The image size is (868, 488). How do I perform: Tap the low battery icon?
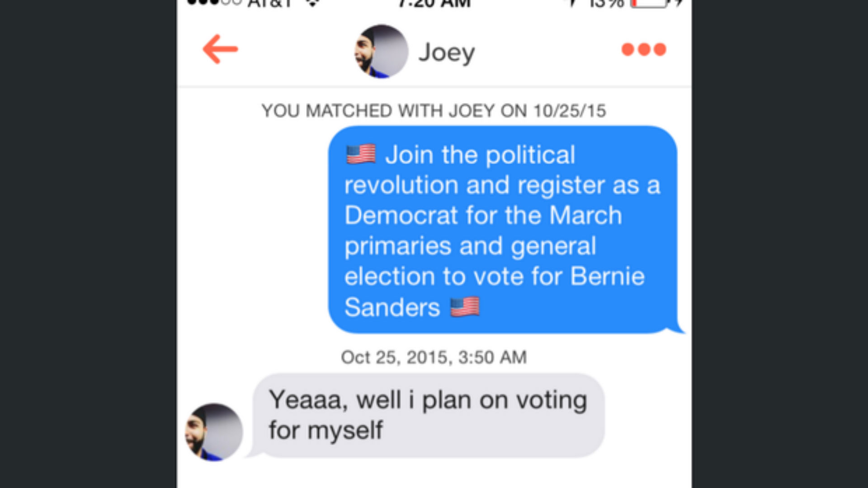pos(649,3)
